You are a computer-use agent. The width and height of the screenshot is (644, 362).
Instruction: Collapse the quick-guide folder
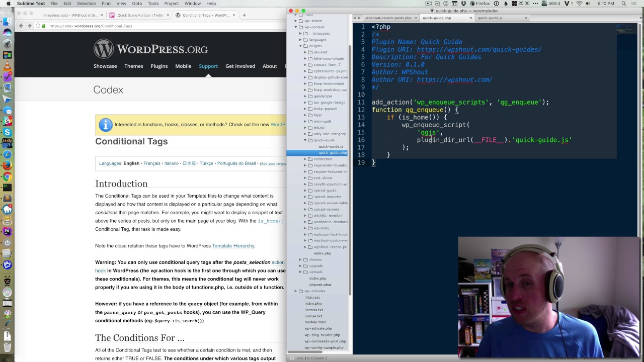pos(305,140)
